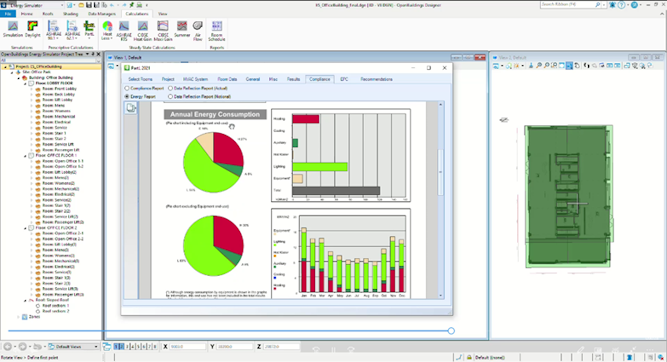
Task: Collapse the Floor OFFICE FLOOR 1 node
Action: tap(25, 156)
